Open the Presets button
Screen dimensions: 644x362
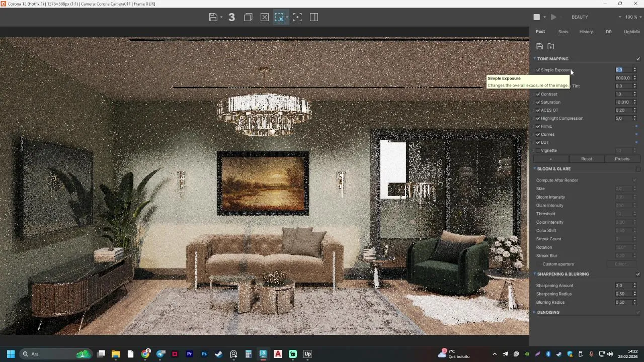click(622, 159)
